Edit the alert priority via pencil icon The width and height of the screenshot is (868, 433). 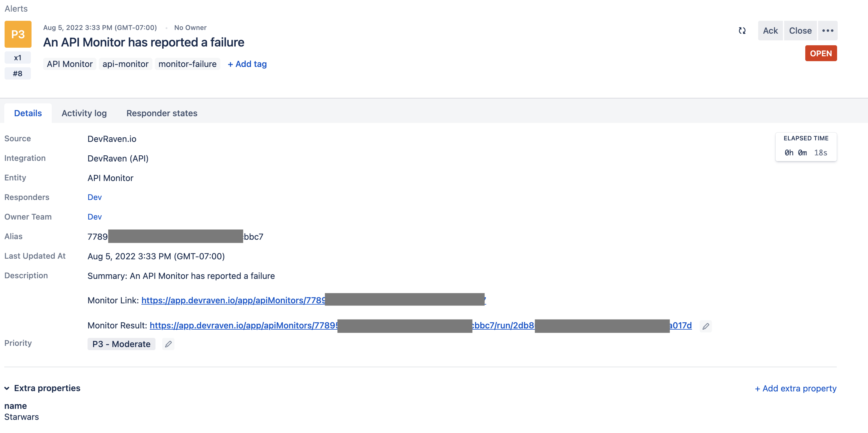(168, 344)
